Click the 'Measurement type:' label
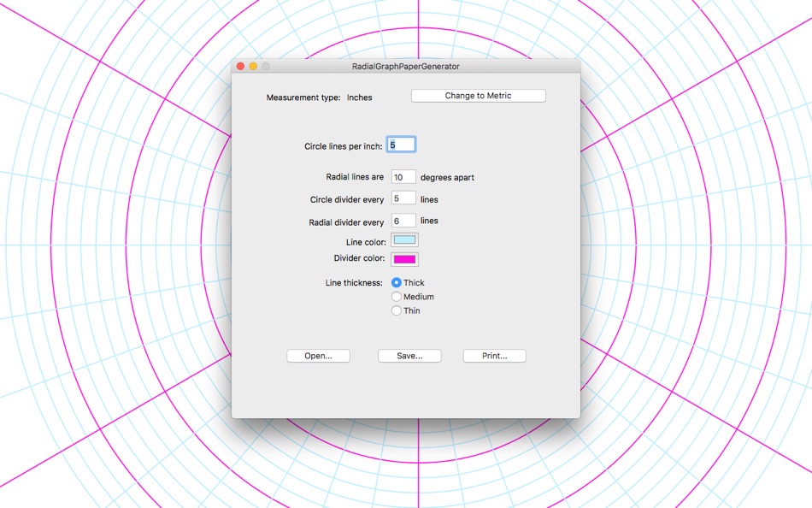Image resolution: width=812 pixels, height=508 pixels. [x=303, y=97]
